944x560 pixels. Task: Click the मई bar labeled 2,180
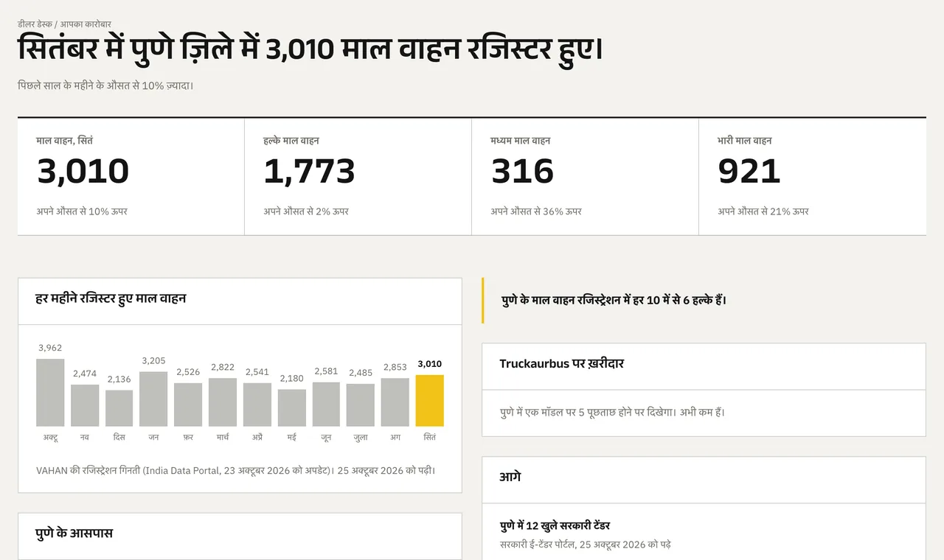(x=292, y=407)
